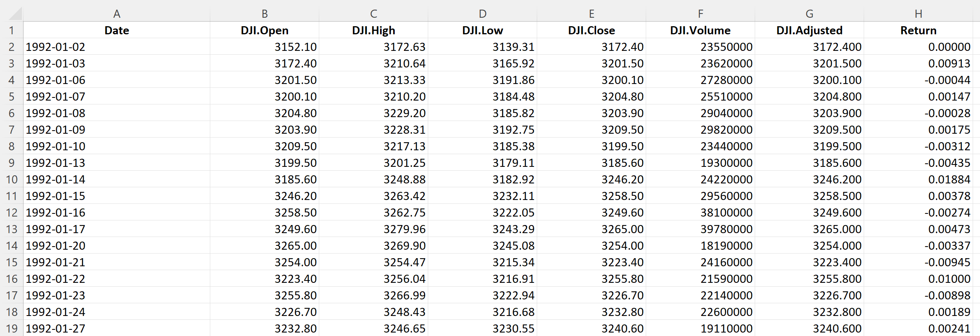
Task: Click high value 3279.96
Action: [374, 229]
